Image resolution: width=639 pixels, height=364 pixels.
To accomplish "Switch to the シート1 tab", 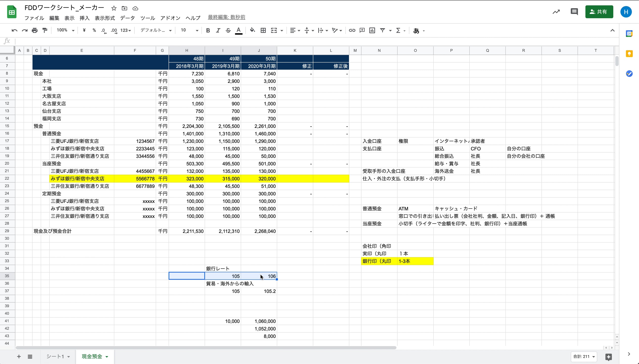I will [56, 356].
